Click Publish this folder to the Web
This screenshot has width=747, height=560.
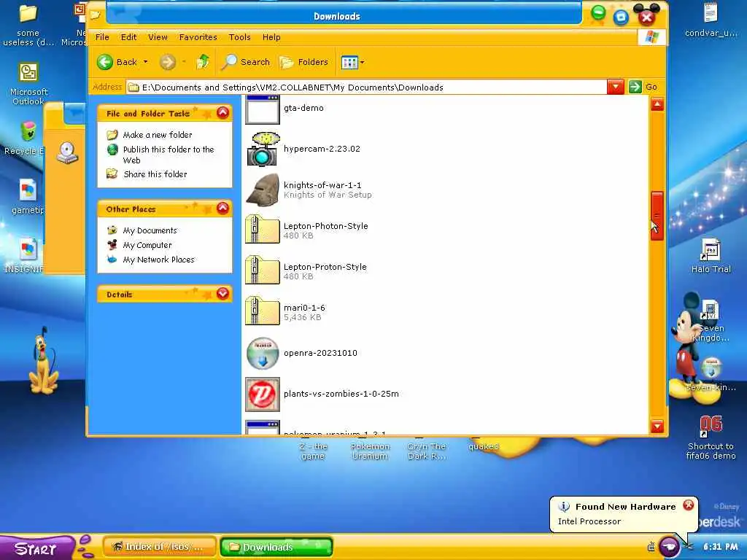coord(169,155)
